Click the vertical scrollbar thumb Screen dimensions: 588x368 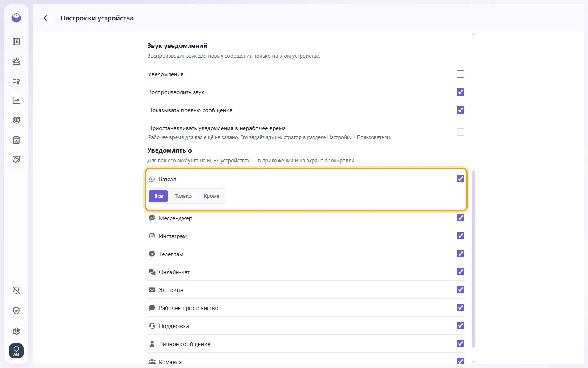474,259
